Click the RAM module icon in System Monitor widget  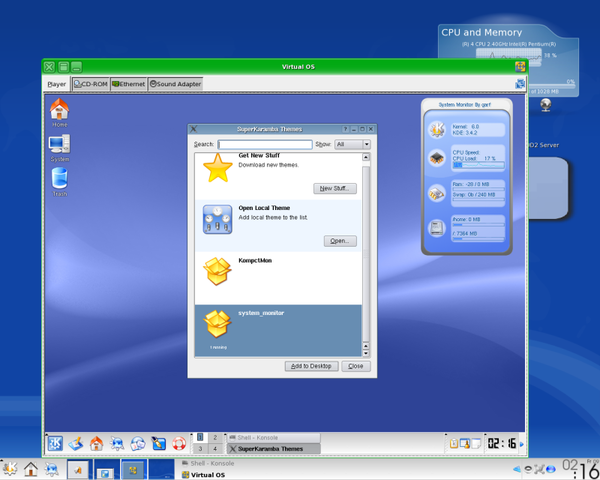[437, 193]
